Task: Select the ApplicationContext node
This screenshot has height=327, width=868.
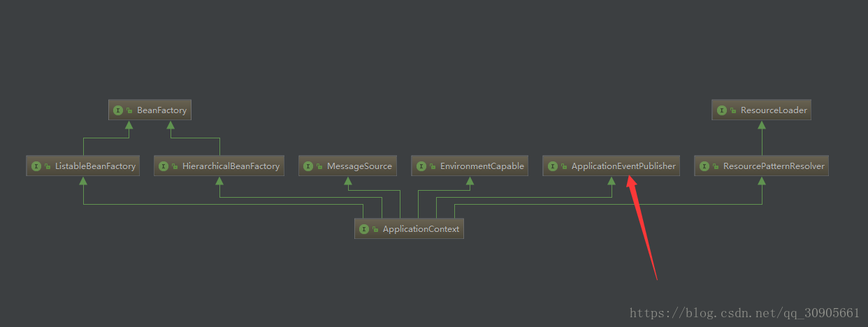Action: tap(409, 228)
